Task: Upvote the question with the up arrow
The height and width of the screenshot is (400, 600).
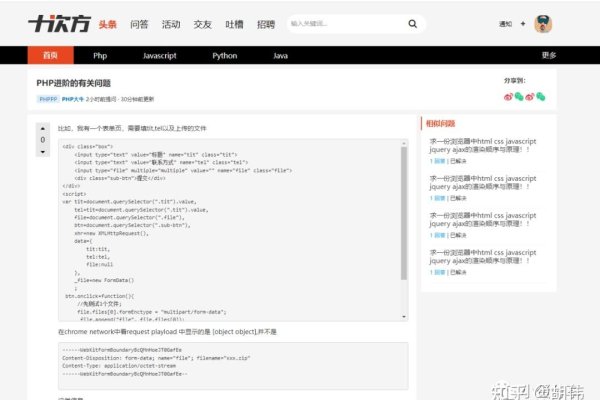Action: (43, 129)
